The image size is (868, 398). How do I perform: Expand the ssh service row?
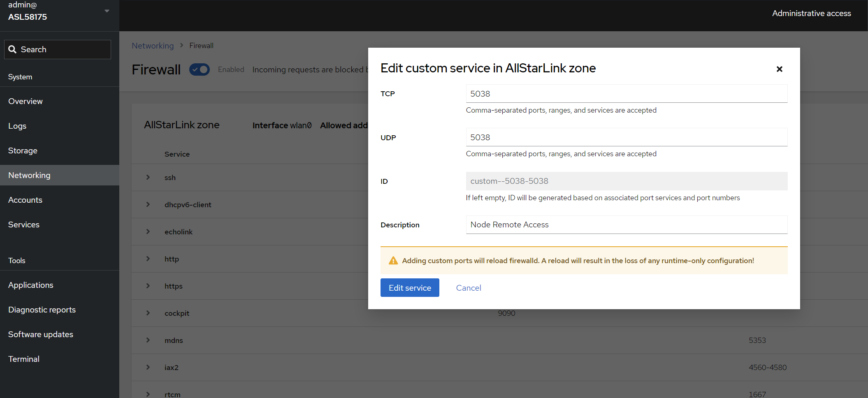pos(148,177)
